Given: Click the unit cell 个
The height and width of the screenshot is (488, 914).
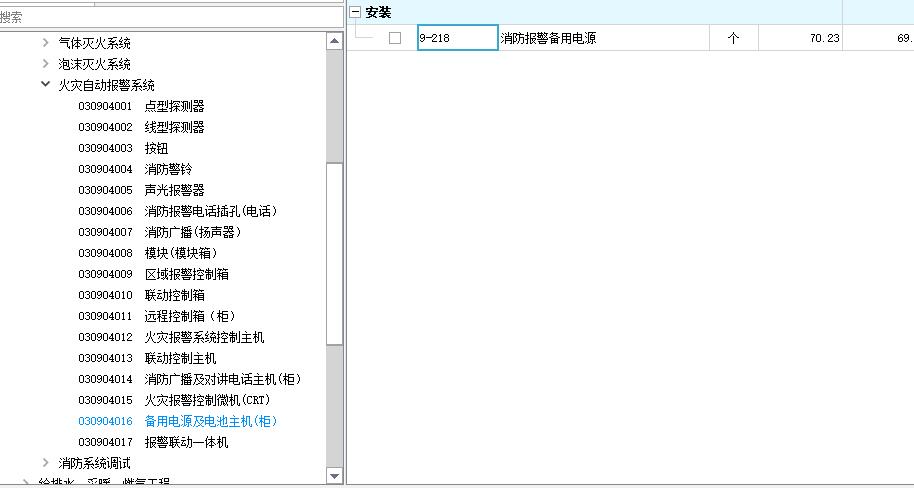Looking at the screenshot, I should point(734,38).
